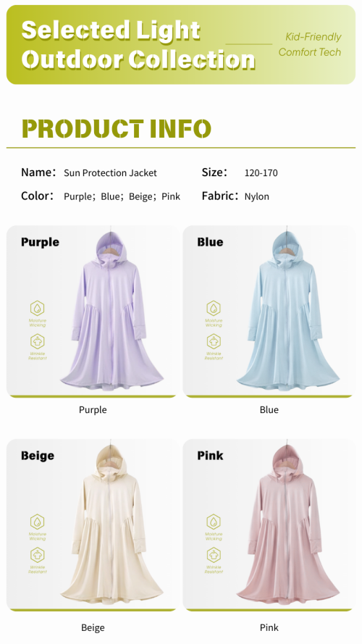The height and width of the screenshot is (644, 362).
Task: Click the PRODUCT INFO heading
Action: [116, 128]
